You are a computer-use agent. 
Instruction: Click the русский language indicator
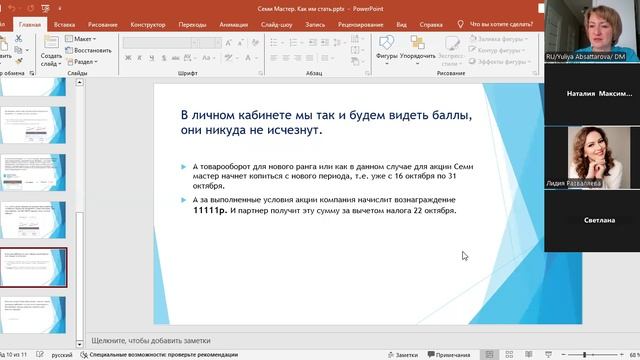click(x=62, y=355)
